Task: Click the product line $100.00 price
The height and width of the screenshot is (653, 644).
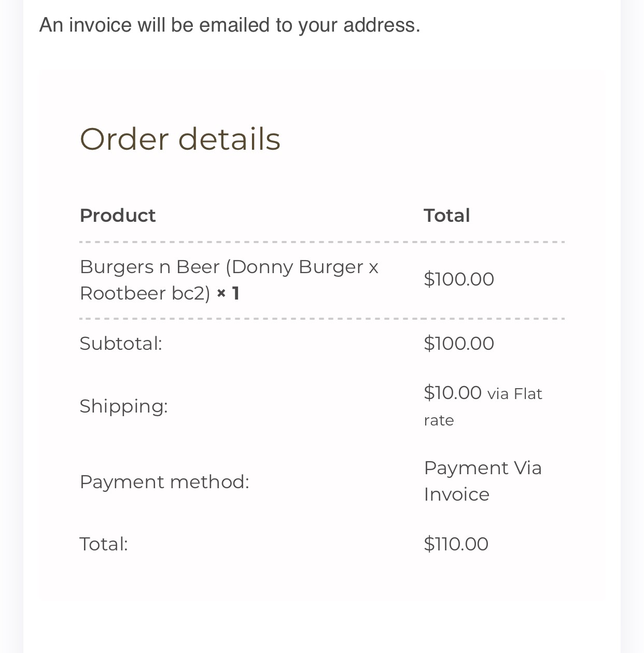Action: (x=459, y=279)
